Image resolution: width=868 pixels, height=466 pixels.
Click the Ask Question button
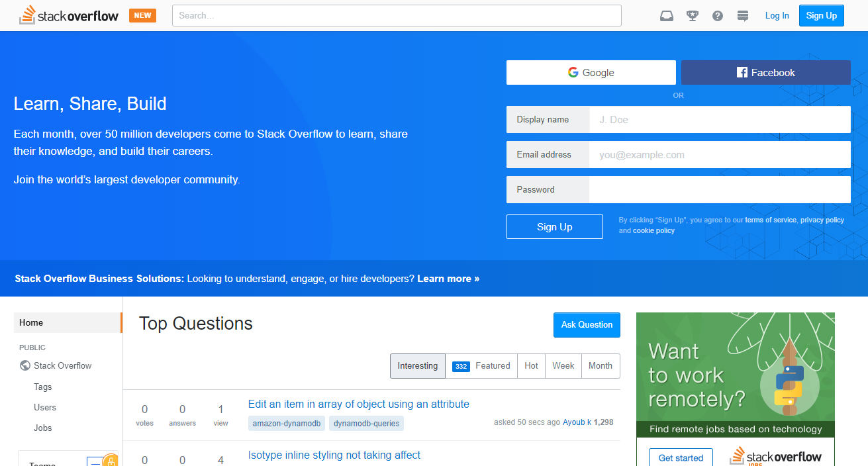coord(587,324)
